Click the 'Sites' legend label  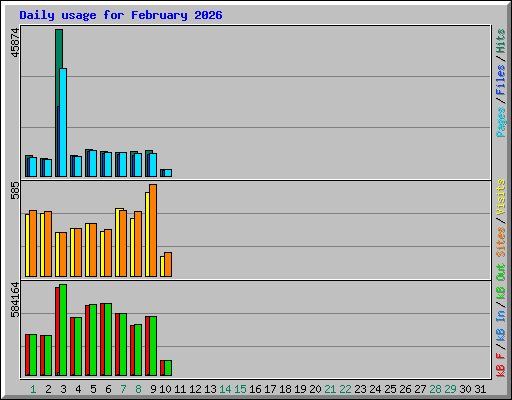coord(501,242)
